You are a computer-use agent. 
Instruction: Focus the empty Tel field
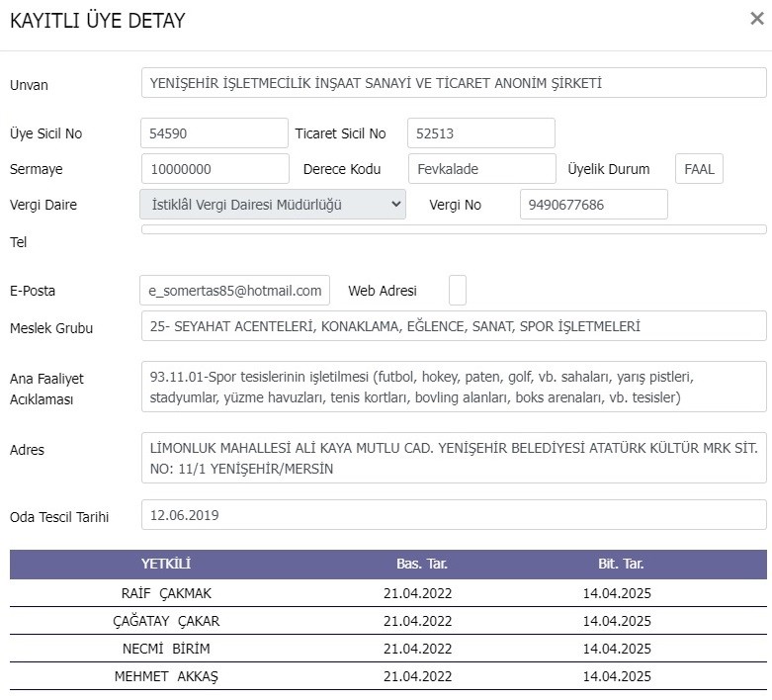(x=454, y=229)
